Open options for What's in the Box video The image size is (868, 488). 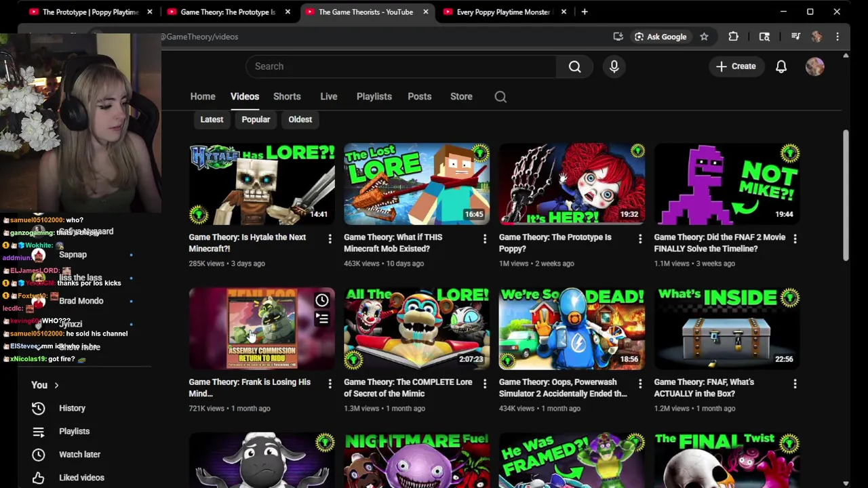[795, 384]
